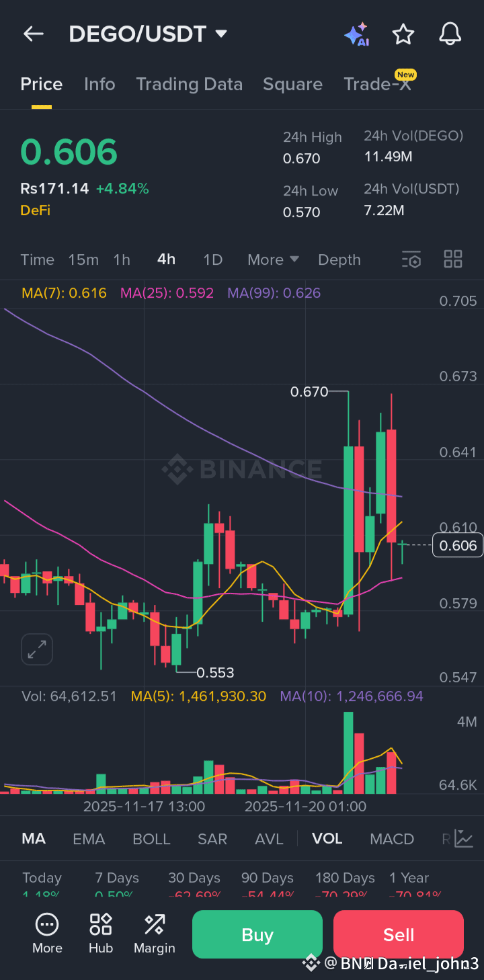Toggle the VOL sub-indicator
484x980 pixels.
[x=327, y=838]
